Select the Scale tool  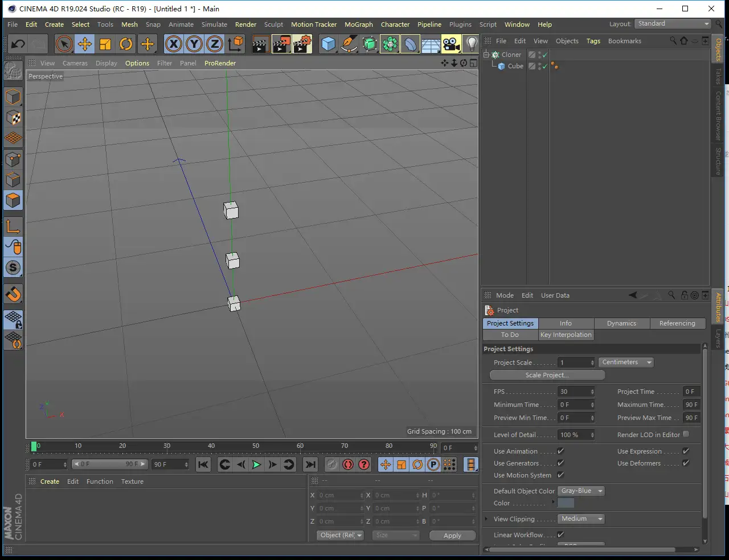[105, 44]
